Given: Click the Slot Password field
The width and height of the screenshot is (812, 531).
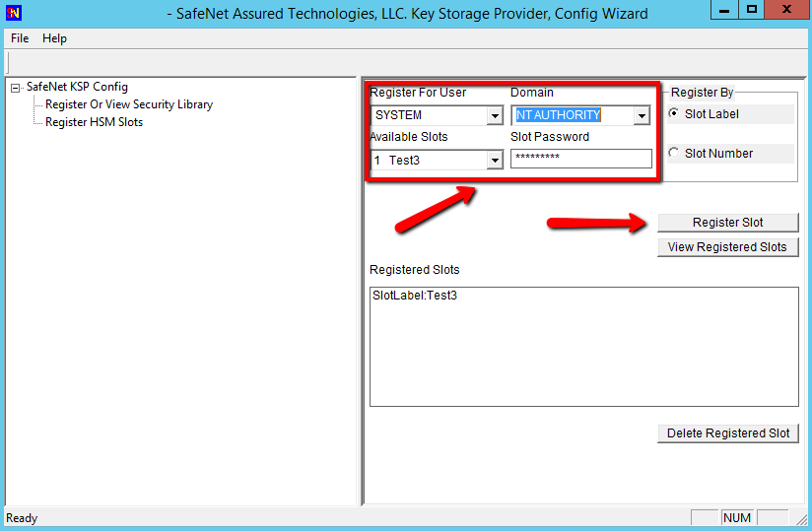Looking at the screenshot, I should (x=580, y=159).
